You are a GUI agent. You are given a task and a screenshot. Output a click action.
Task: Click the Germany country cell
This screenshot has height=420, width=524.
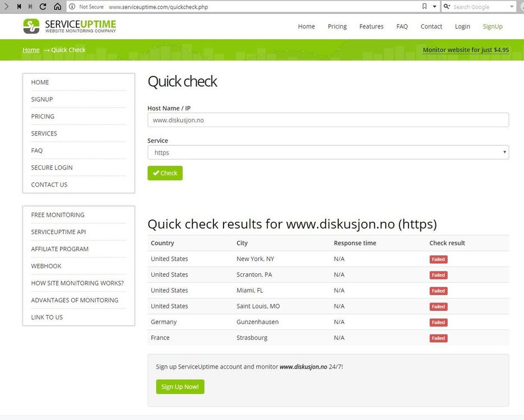164,322
